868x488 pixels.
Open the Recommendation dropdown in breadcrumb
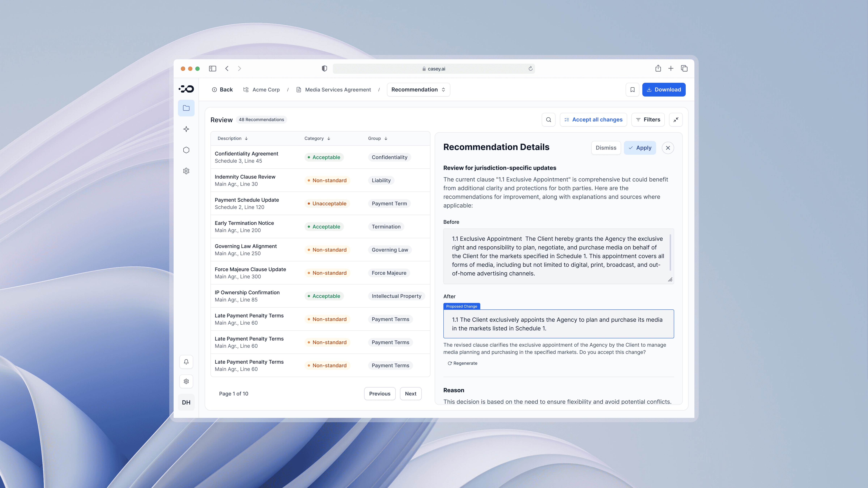point(418,90)
